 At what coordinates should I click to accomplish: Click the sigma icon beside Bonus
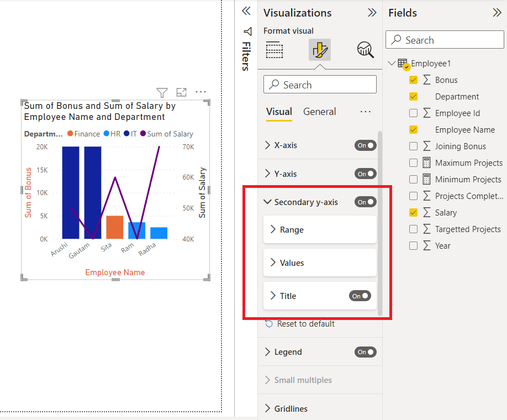pos(427,80)
